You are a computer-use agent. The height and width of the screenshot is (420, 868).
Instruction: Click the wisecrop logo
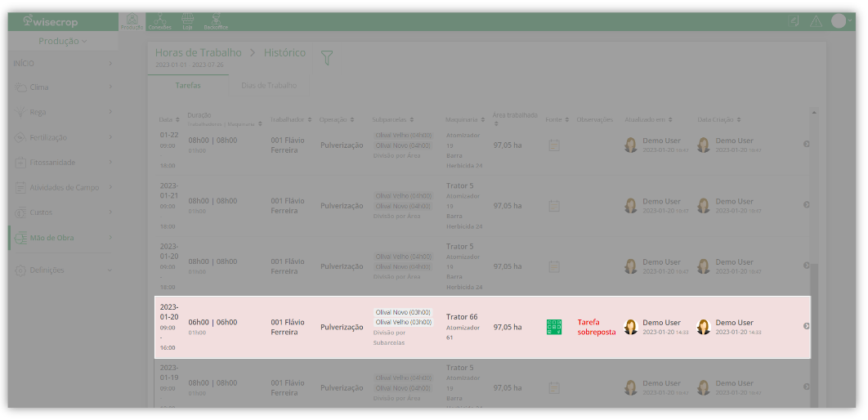click(x=51, y=21)
